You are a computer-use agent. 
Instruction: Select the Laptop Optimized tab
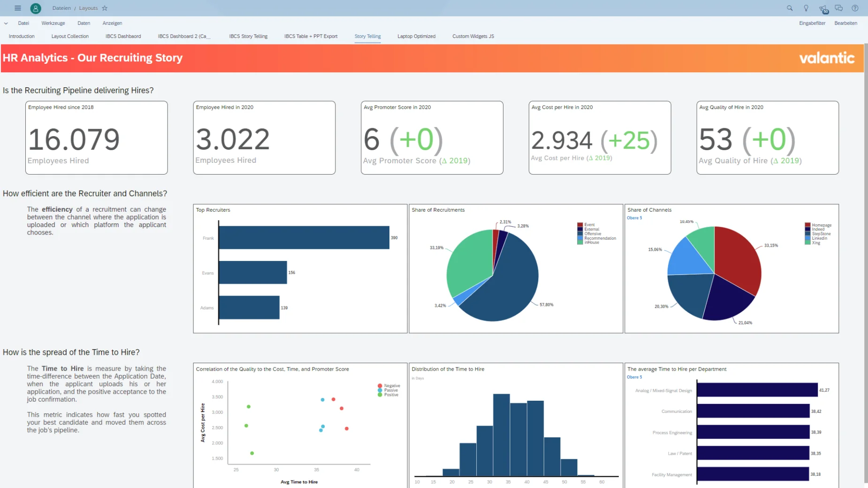coord(416,36)
